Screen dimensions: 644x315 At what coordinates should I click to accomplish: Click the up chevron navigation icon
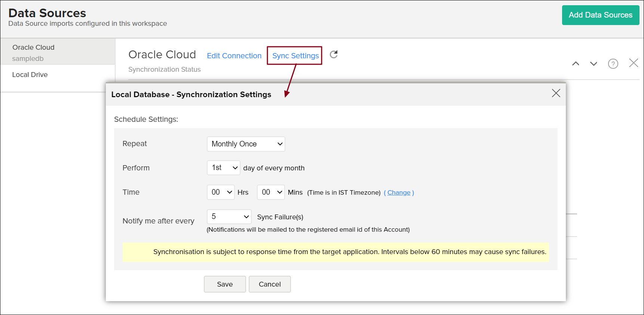[x=576, y=64]
